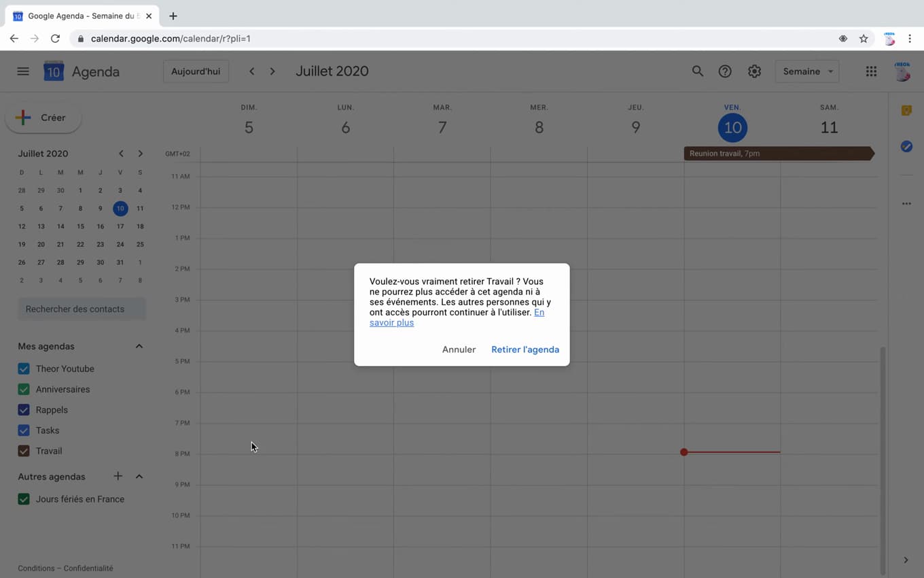Toggle the Rappels agenda checkbox
Screen dimensions: 924x578
pyautogui.click(x=24, y=409)
